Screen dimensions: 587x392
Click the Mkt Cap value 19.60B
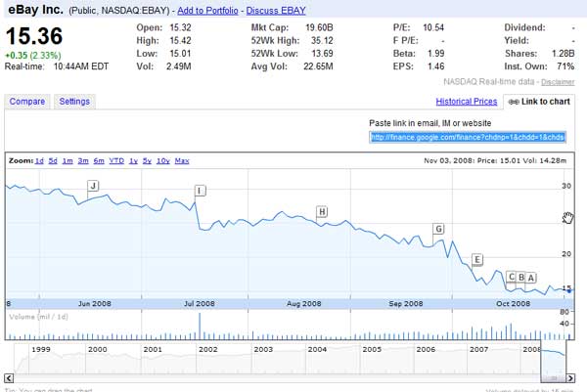(x=319, y=27)
